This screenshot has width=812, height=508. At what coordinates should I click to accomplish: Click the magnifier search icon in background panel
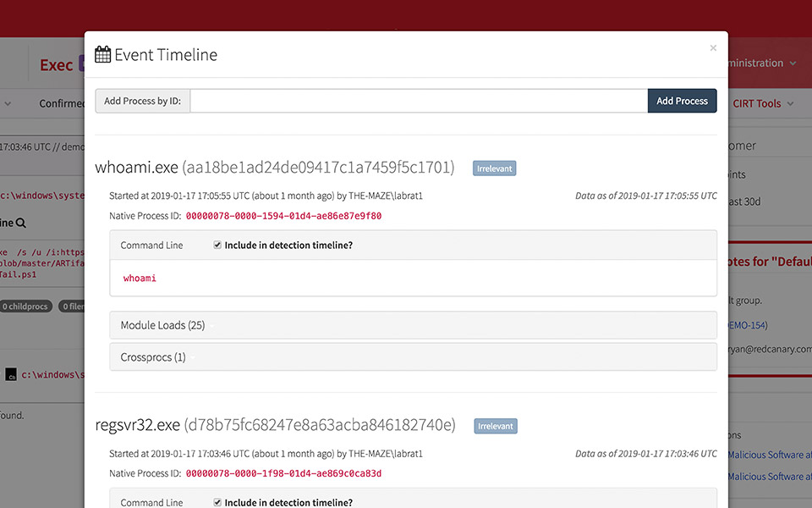click(x=21, y=223)
